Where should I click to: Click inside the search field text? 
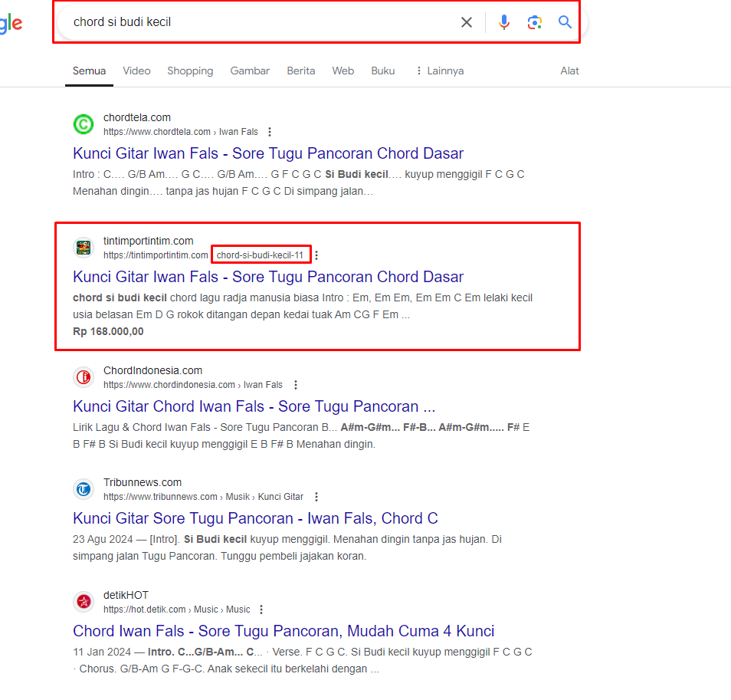pyautogui.click(x=122, y=22)
